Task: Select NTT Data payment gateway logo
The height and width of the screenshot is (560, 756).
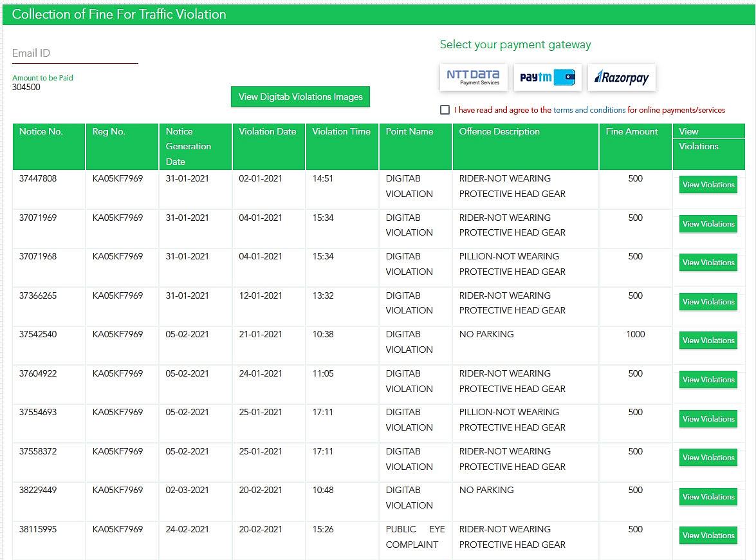Action: coord(474,77)
